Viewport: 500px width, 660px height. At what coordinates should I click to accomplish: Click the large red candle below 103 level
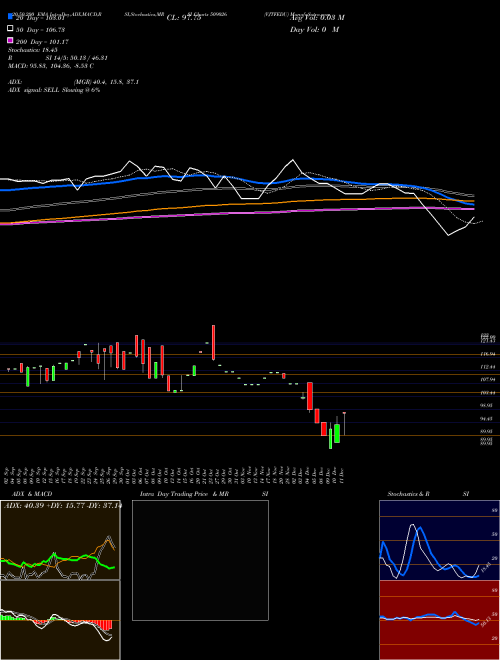pos(310,396)
